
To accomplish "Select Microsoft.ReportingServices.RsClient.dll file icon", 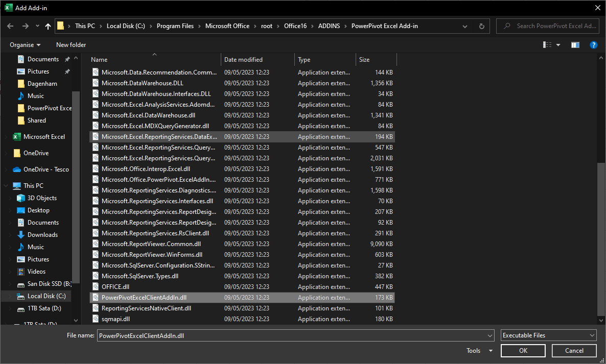I will tap(96, 233).
